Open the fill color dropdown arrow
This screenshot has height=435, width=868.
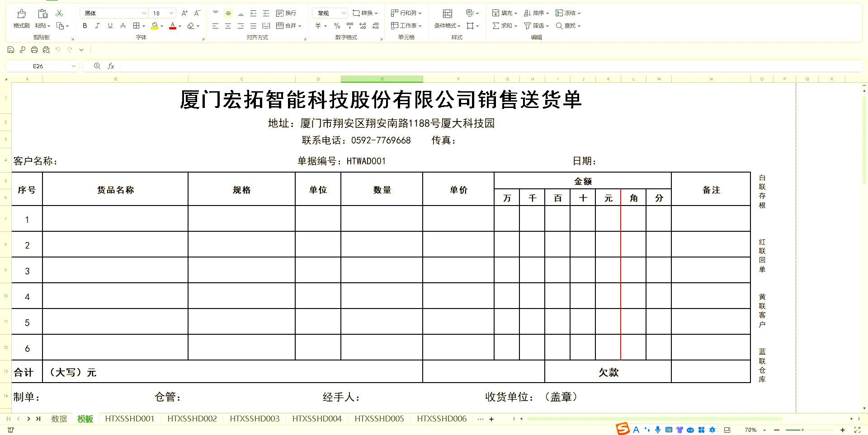tap(162, 26)
